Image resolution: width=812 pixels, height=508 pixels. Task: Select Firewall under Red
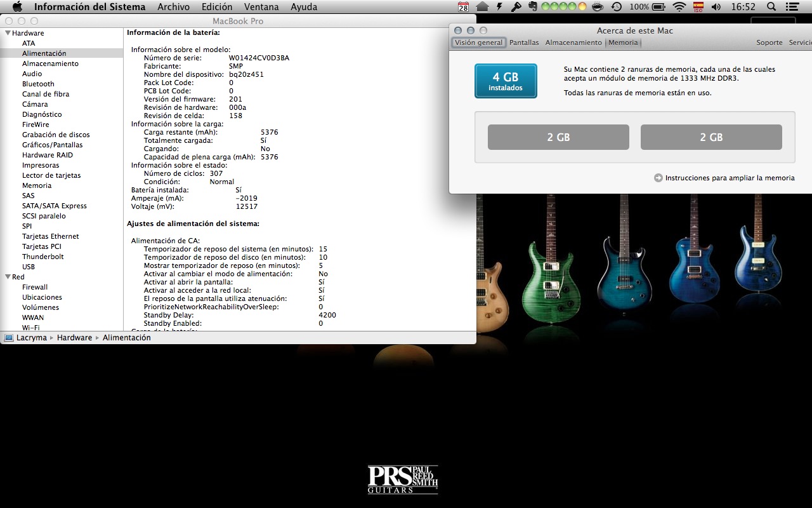(x=35, y=287)
